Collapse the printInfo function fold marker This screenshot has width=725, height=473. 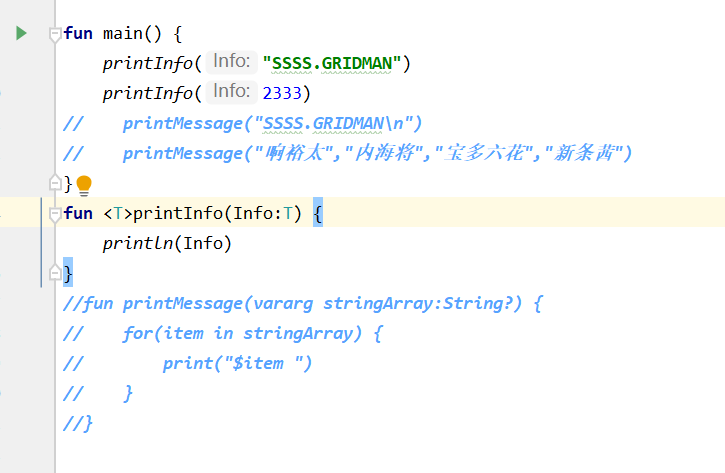pos(54,213)
